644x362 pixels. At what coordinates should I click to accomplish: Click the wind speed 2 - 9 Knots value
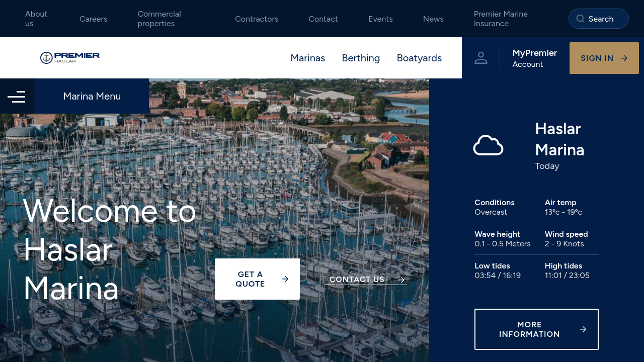click(565, 244)
